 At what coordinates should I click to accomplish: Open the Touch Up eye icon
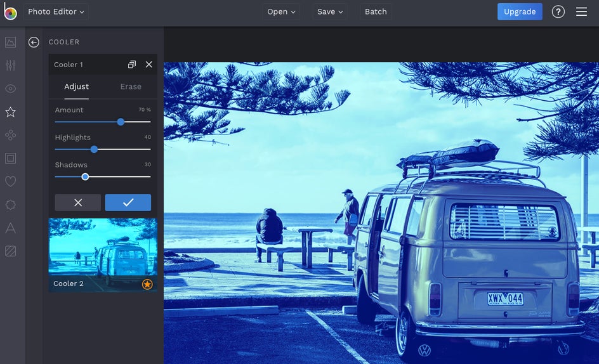(x=11, y=89)
